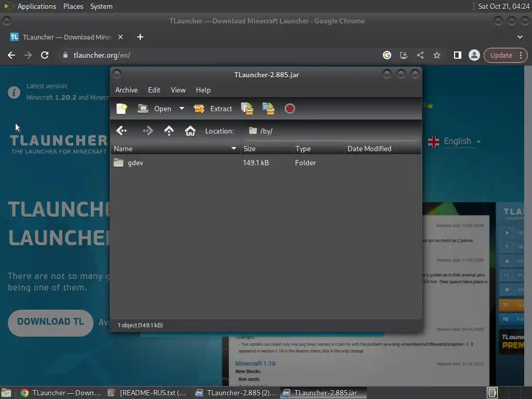Open an archive using the Open button
Viewport: 532px width, 399px height.
coord(154,109)
